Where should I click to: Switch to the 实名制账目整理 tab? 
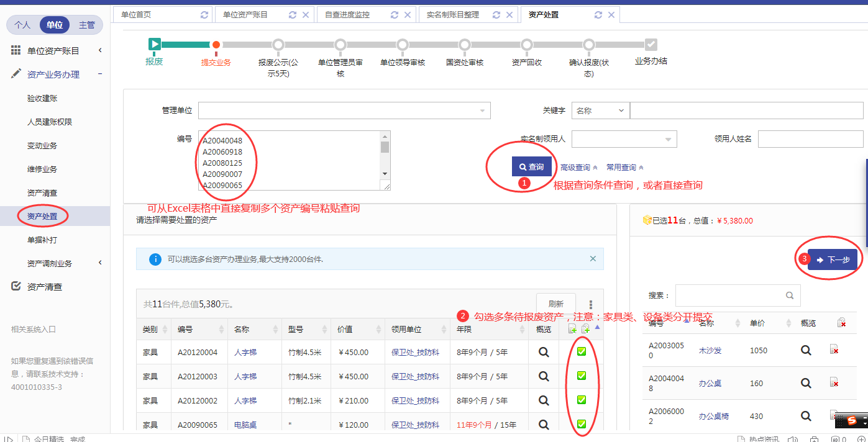pyautogui.click(x=453, y=15)
